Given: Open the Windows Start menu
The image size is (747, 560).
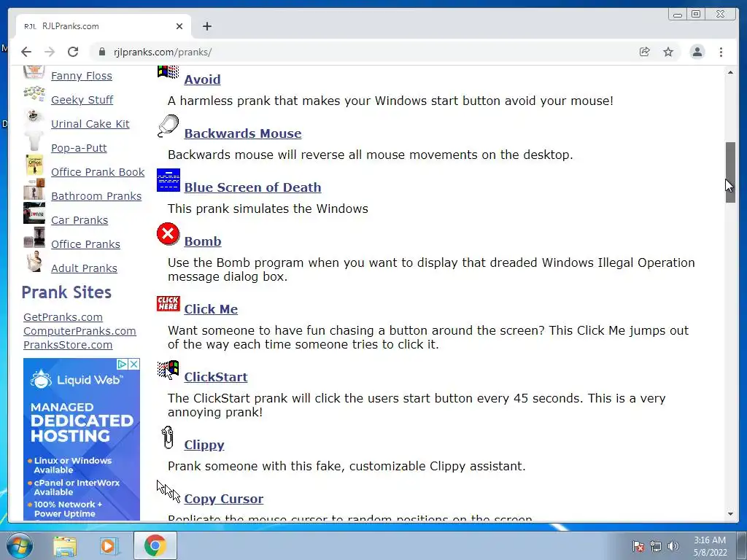Looking at the screenshot, I should 19,545.
